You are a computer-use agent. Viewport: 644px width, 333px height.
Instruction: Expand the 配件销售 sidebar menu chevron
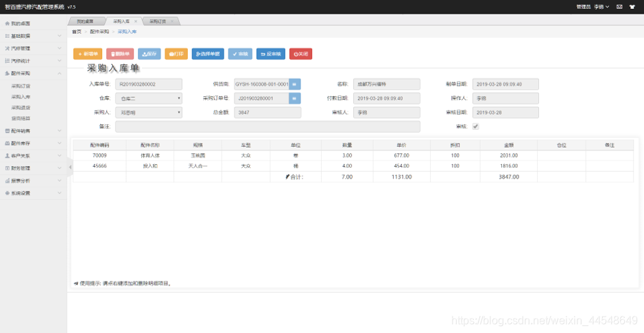click(60, 130)
